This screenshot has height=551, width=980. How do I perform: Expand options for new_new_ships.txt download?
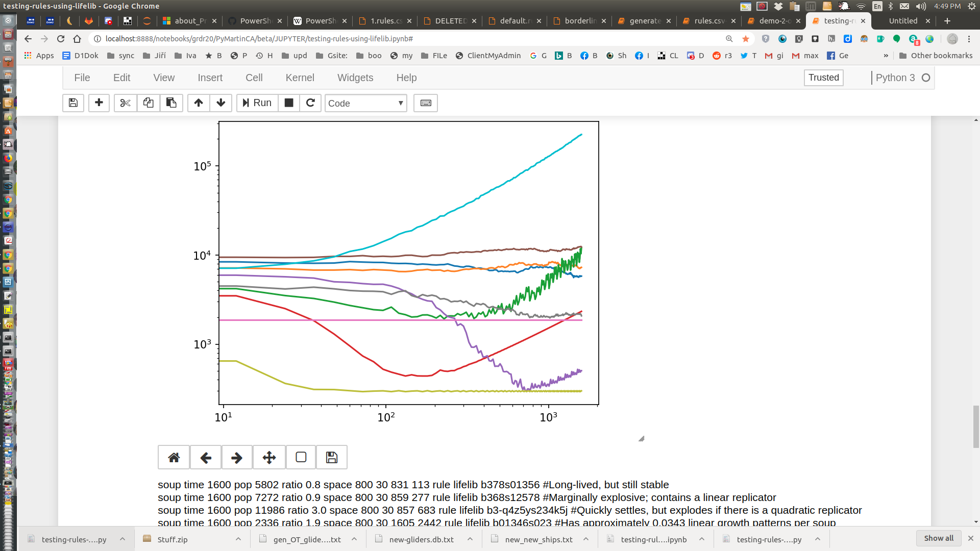tap(586, 539)
